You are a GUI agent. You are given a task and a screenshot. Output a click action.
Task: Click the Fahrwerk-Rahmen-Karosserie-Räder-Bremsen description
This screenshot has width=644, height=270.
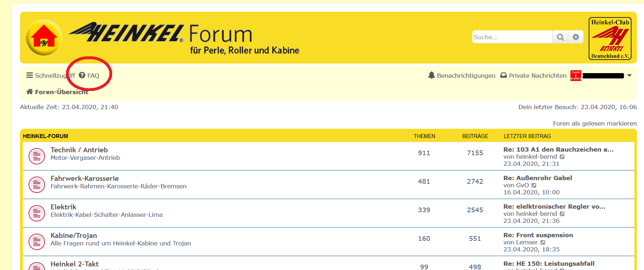(x=119, y=186)
